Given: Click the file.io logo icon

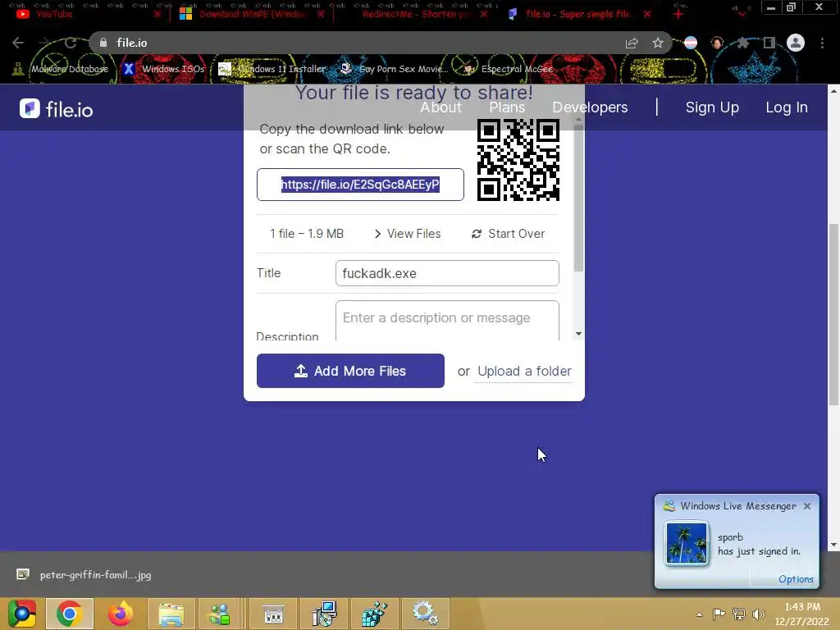Looking at the screenshot, I should 30,109.
